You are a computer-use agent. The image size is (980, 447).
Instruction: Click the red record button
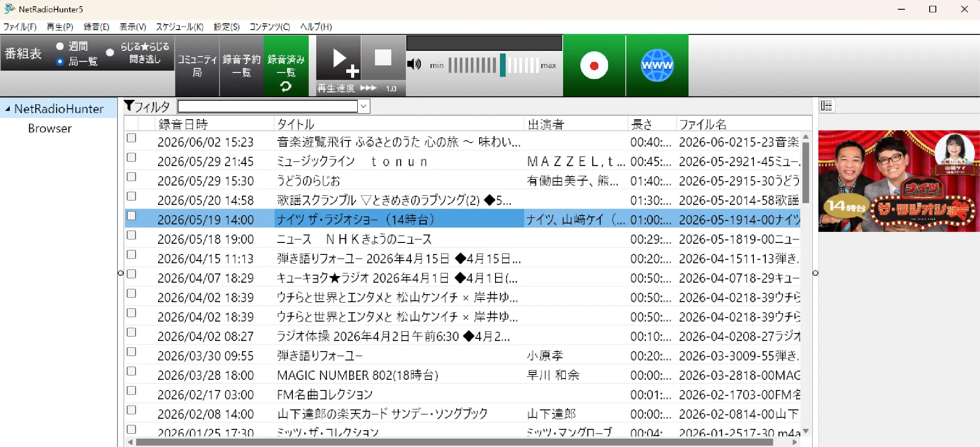pos(594,65)
